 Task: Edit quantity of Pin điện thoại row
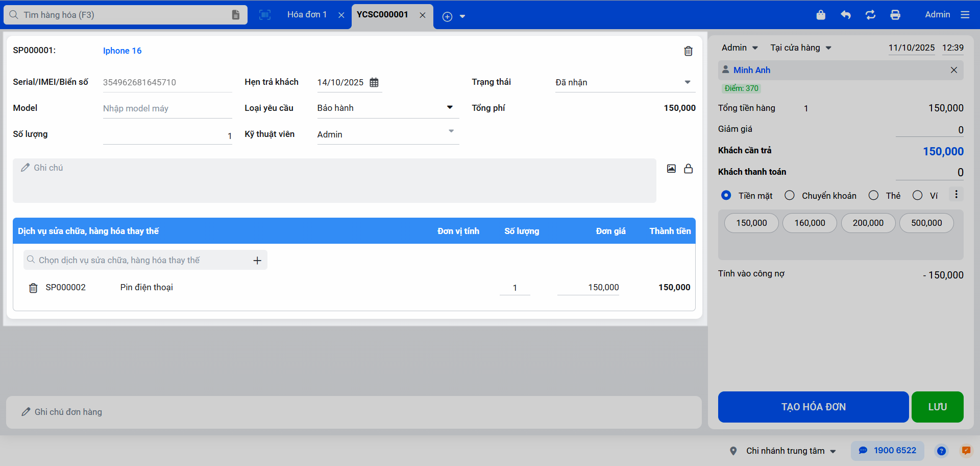point(514,288)
